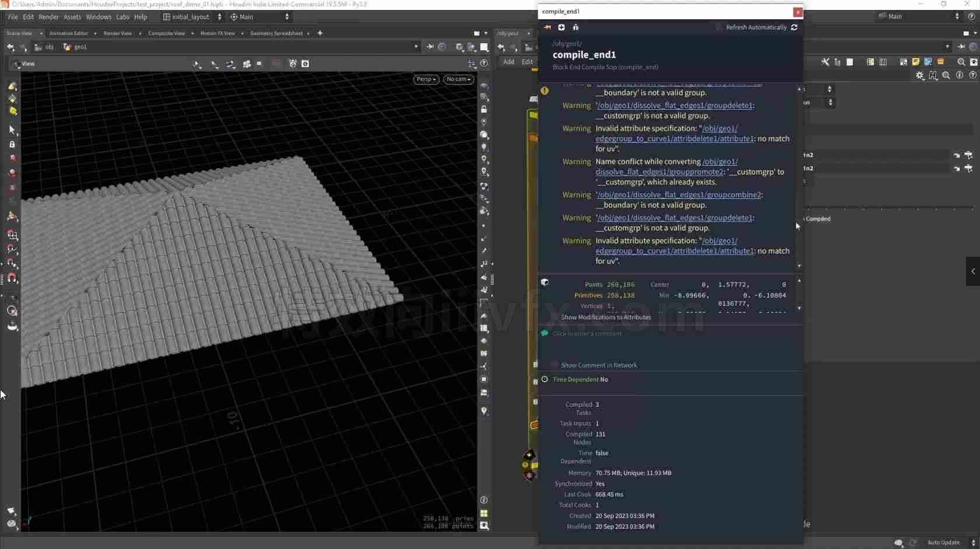Image resolution: width=980 pixels, height=549 pixels.
Task: Click the magnifier find icon in network toolbar
Action: pos(961,62)
